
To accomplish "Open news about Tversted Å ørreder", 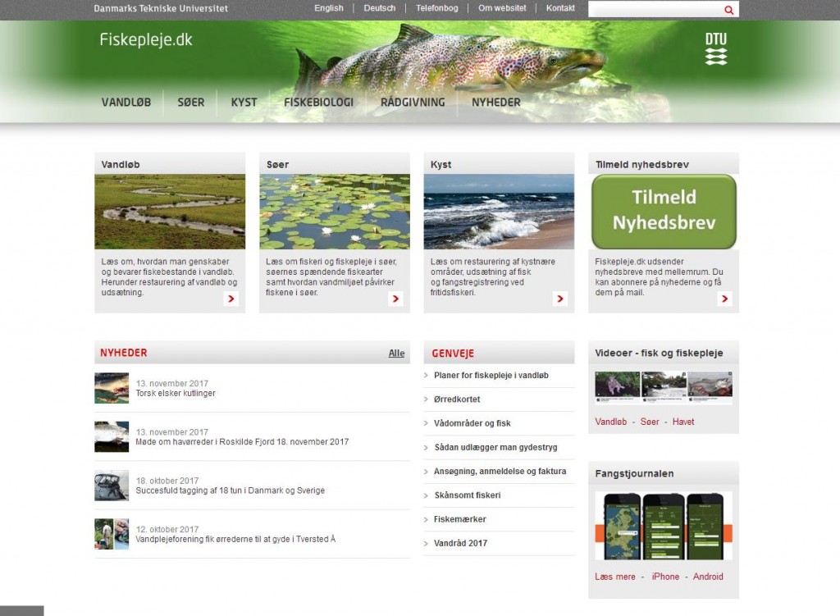I will click(x=235, y=540).
